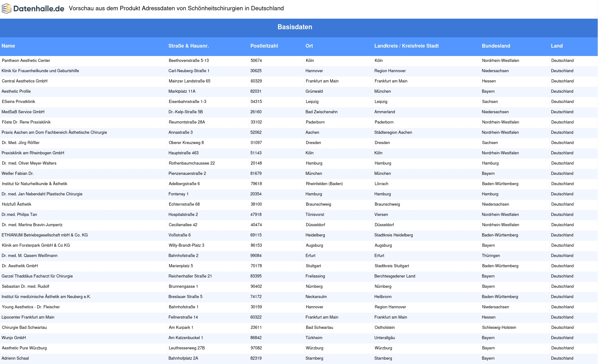This screenshot has width=598, height=364.
Task: Select Bundesland cell Thüringen
Action: tap(491, 255)
